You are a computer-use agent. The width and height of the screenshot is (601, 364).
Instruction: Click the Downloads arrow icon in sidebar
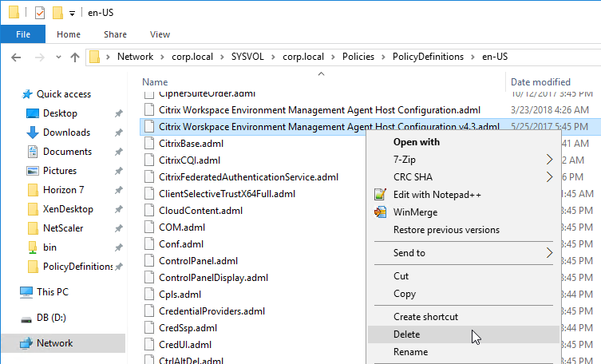point(33,133)
